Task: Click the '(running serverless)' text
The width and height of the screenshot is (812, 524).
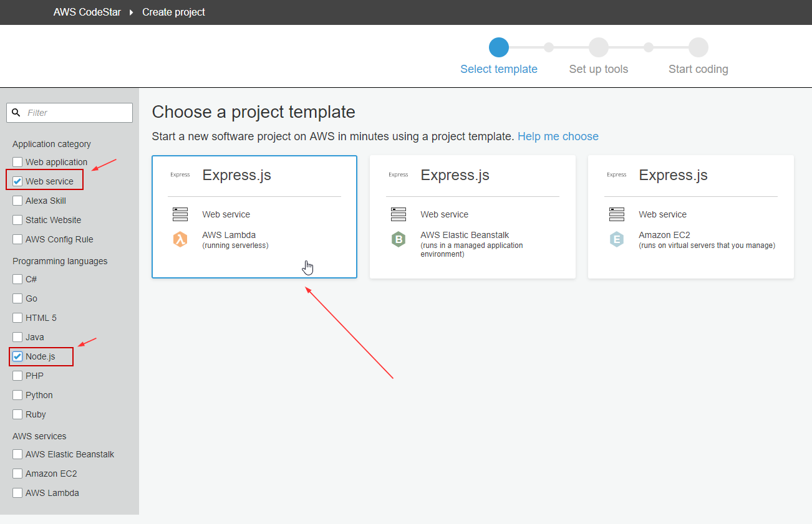Action: pos(235,245)
